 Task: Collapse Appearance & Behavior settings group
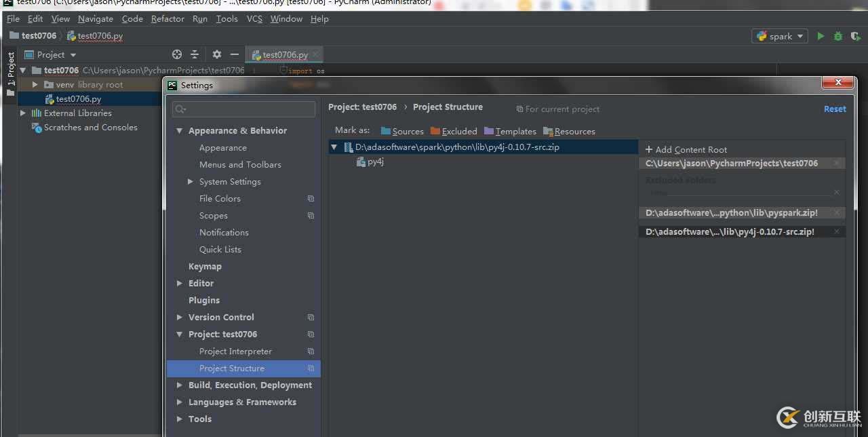180,131
